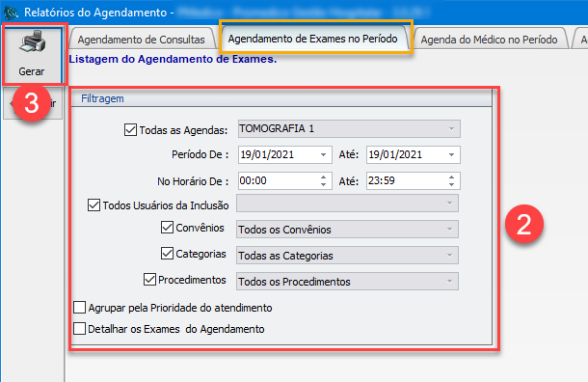
Task: Uncheck Todos Usuários da Inclusão checkbox
Action: [94, 205]
